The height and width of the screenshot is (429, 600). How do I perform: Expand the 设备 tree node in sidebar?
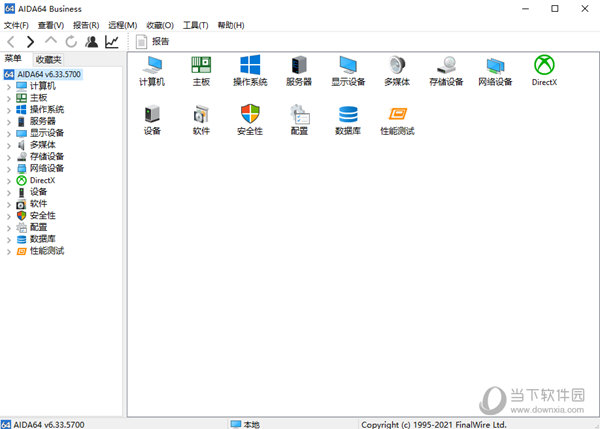click(9, 193)
